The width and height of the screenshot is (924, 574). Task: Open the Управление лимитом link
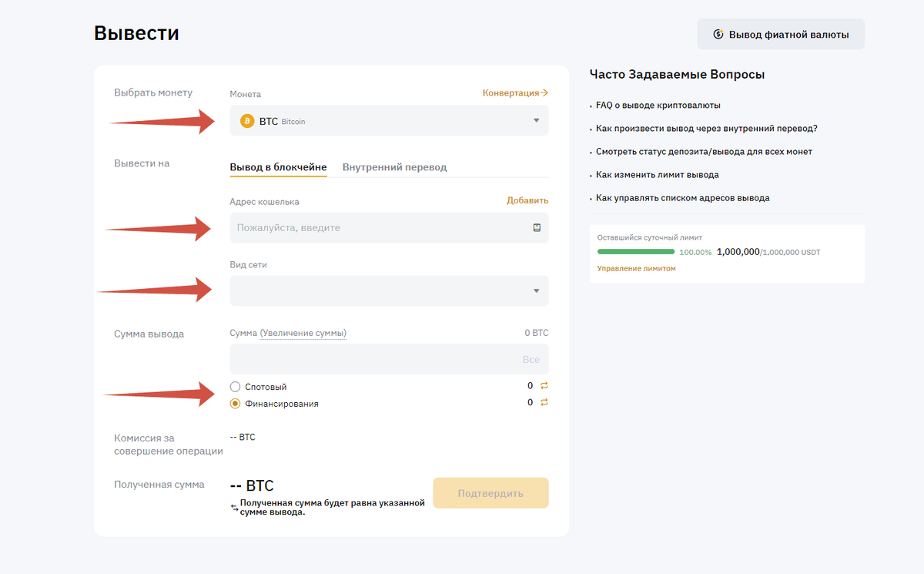(636, 268)
